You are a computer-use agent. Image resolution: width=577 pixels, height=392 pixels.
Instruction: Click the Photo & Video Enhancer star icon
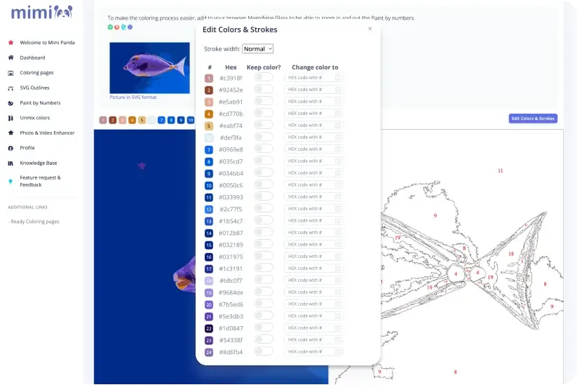11,133
